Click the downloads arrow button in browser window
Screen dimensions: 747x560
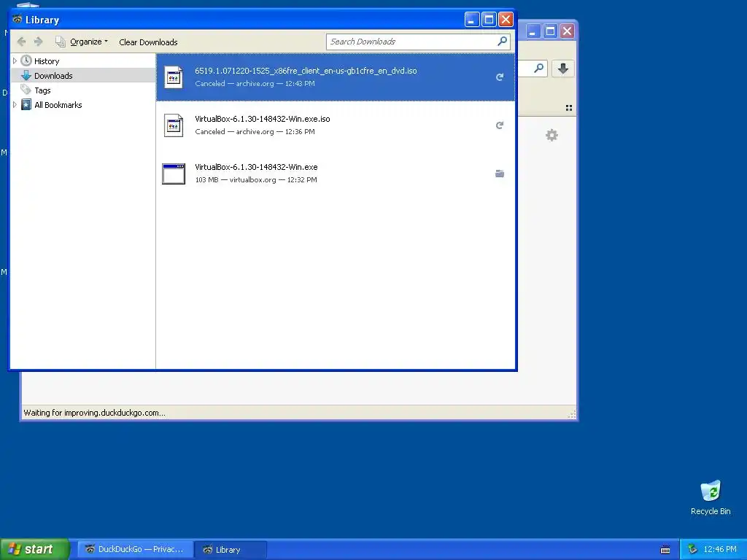pos(562,69)
